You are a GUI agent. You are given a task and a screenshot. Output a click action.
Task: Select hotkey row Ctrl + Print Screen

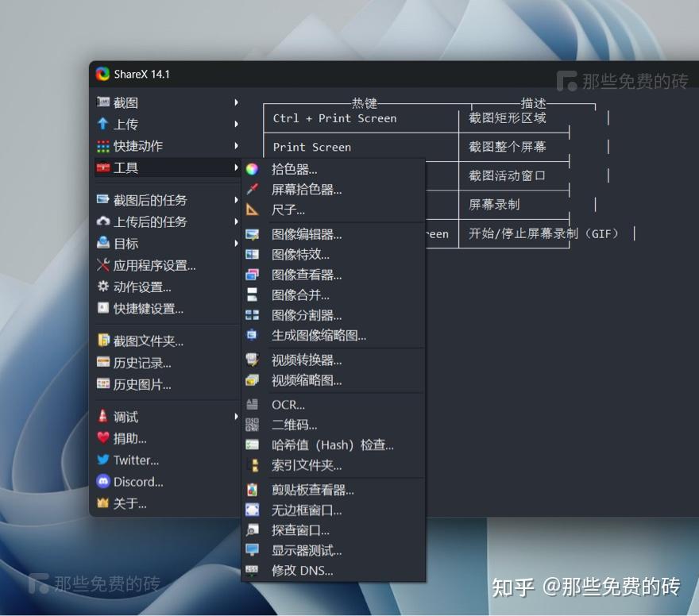tap(334, 118)
